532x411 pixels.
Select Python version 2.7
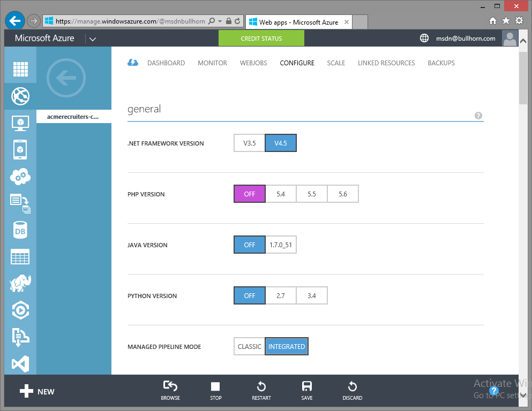tap(281, 295)
